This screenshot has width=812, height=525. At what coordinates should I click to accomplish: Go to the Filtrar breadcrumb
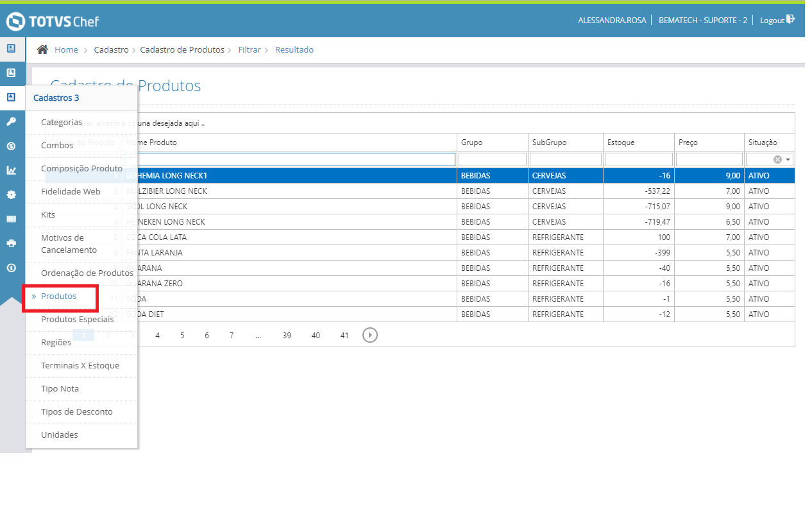click(250, 49)
